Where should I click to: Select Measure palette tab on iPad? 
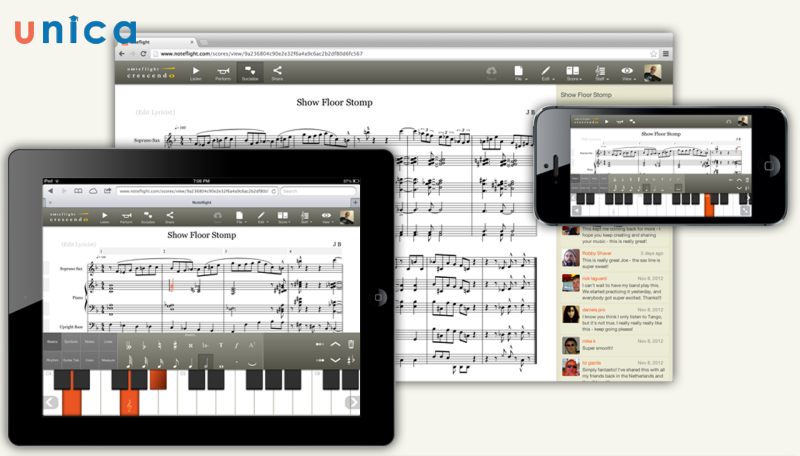pos(108,360)
